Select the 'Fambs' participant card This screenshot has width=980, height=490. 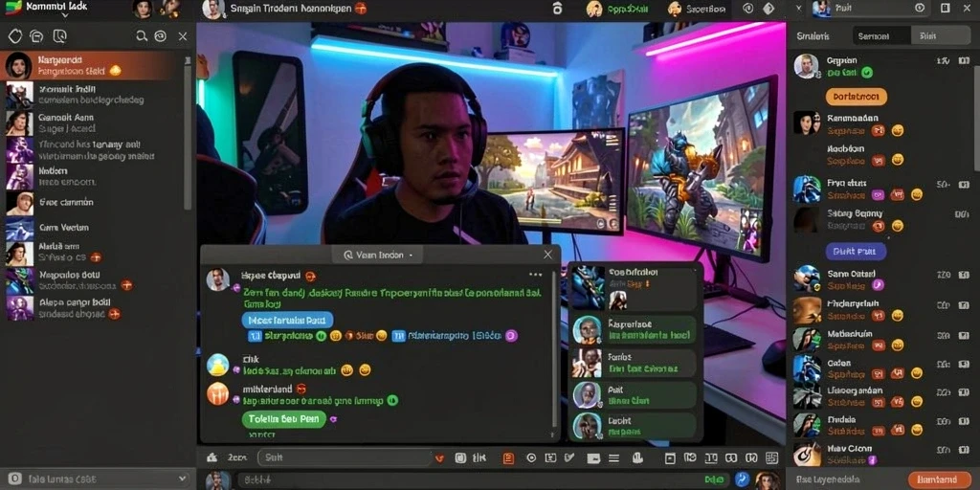tap(635, 363)
